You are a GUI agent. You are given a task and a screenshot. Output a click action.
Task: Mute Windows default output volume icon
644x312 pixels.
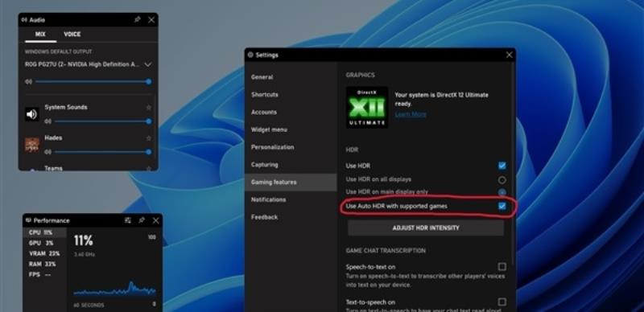28,82
